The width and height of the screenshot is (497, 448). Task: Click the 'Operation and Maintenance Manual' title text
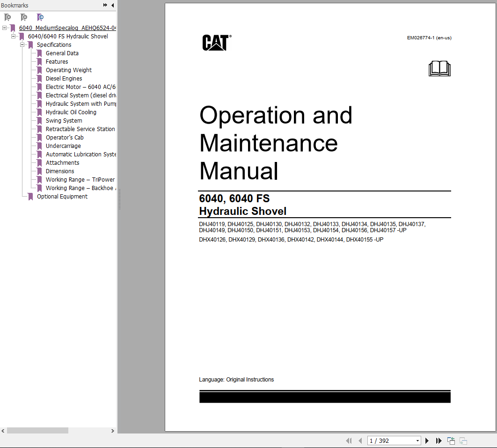276,143
